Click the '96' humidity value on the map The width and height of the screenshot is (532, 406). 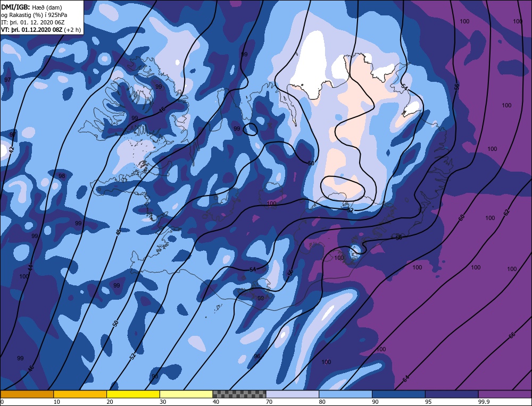point(257,356)
